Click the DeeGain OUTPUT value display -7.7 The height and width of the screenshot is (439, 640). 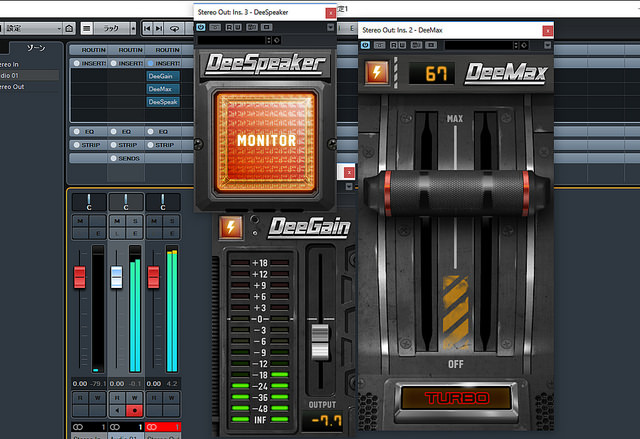tap(324, 421)
